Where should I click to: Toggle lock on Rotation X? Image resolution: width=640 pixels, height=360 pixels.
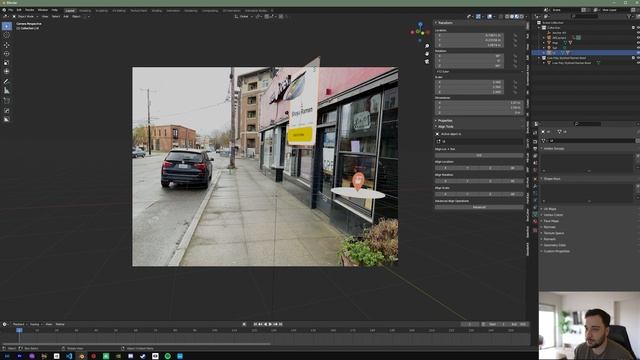[x=515, y=56]
